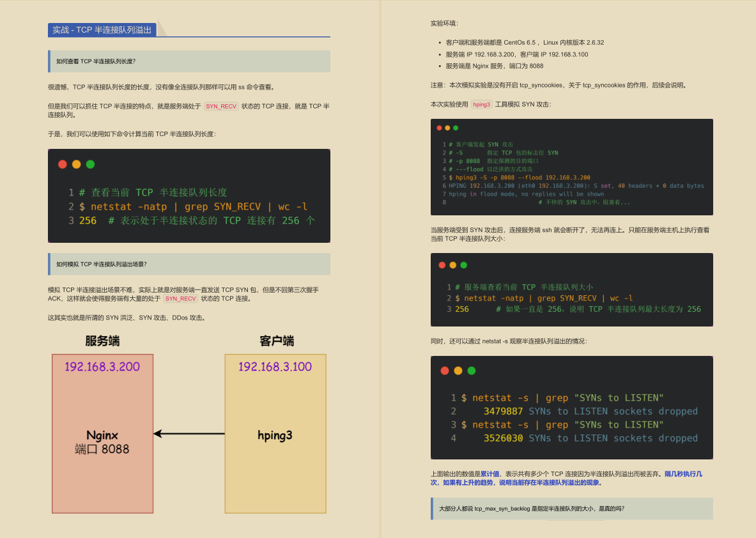
Task: Click the purple 192.168.3.200 address in diagram
Action: pos(102,367)
